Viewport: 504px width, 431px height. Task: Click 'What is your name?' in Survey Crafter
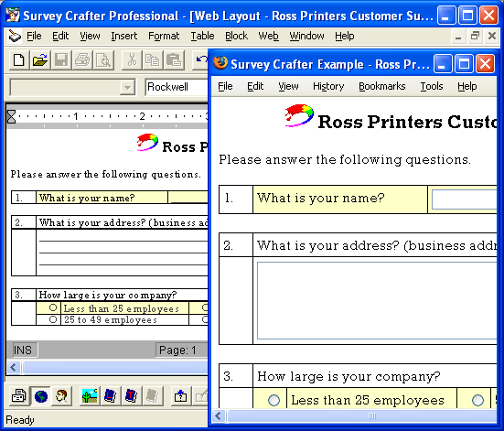pos(87,198)
